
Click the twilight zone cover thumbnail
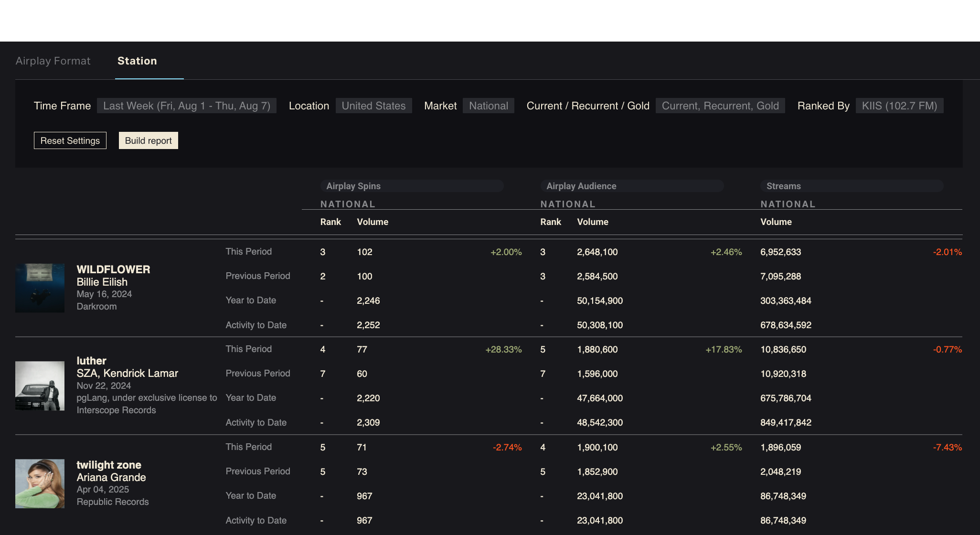click(x=40, y=483)
